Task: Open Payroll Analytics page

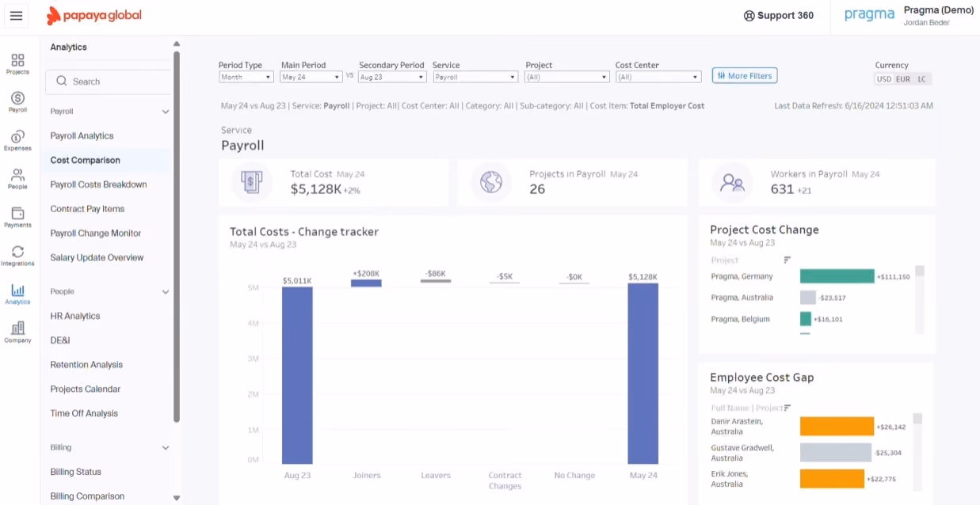Action: 82,136
